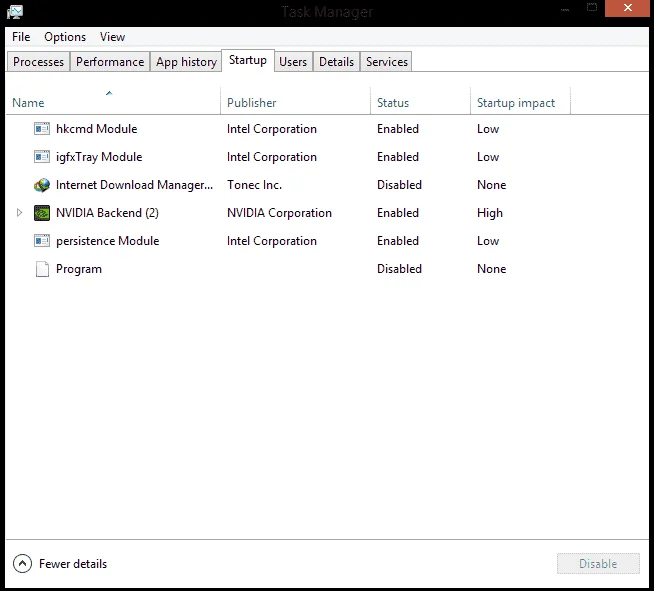This screenshot has width=654, height=591.
Task: Open the Options menu
Action: click(65, 37)
